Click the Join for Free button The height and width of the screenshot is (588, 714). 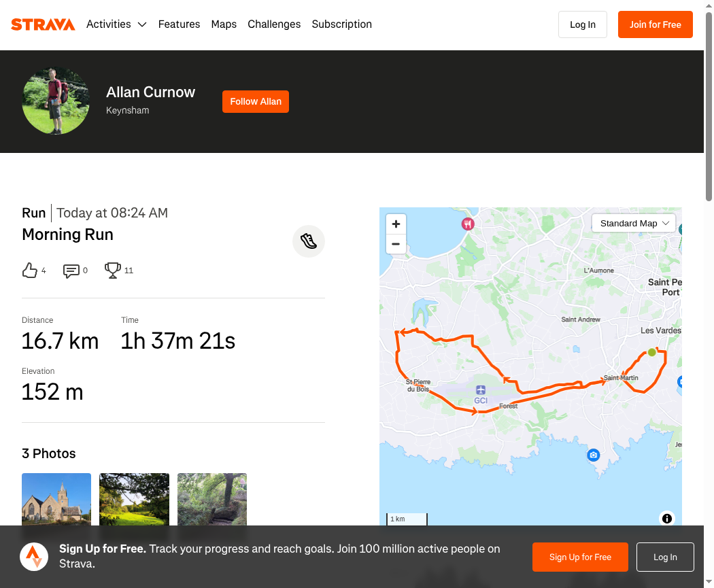[x=656, y=24]
